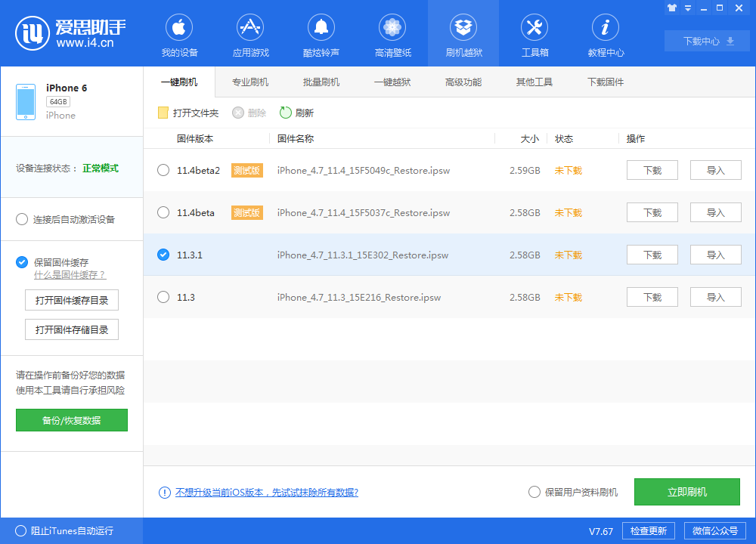Open the 我的设备 (My Devices) section
Screen dimensions: 756x544
178,33
